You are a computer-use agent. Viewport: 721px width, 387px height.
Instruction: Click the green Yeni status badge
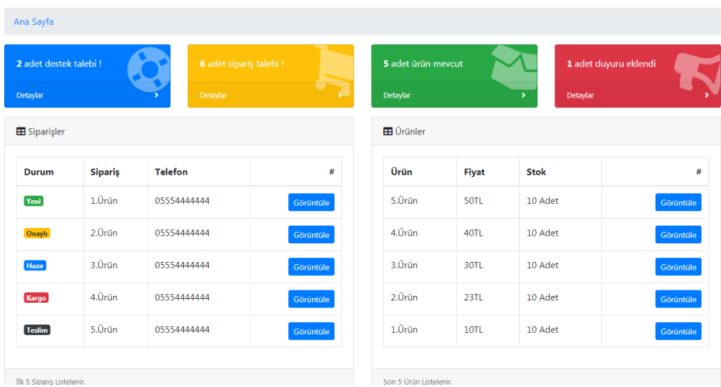pyautogui.click(x=34, y=201)
